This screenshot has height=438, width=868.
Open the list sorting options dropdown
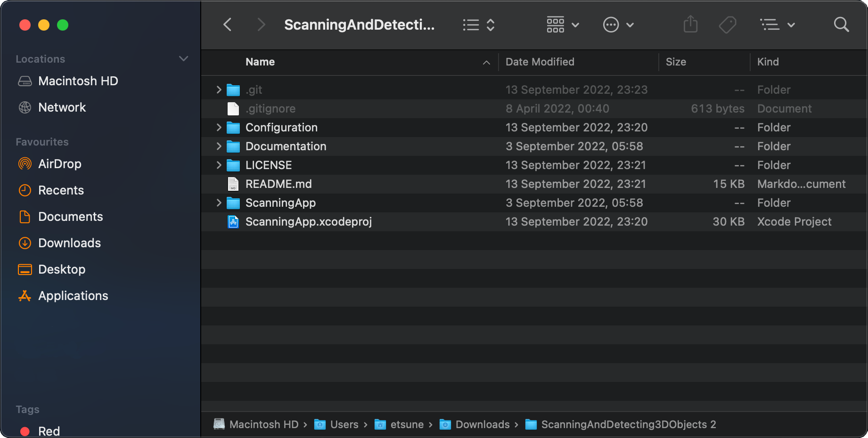(x=777, y=24)
